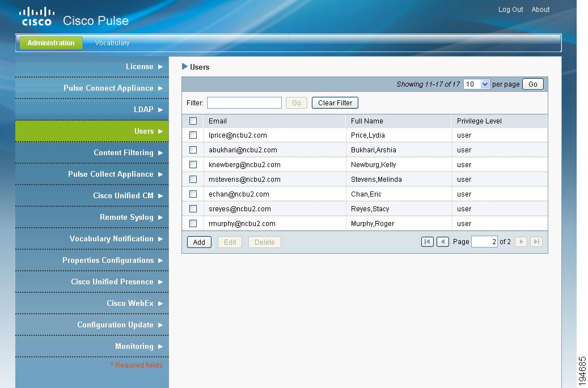Screen dimensions: 588x388
Task: Collapse the Users section disclosure triangle
Action: click(184, 66)
